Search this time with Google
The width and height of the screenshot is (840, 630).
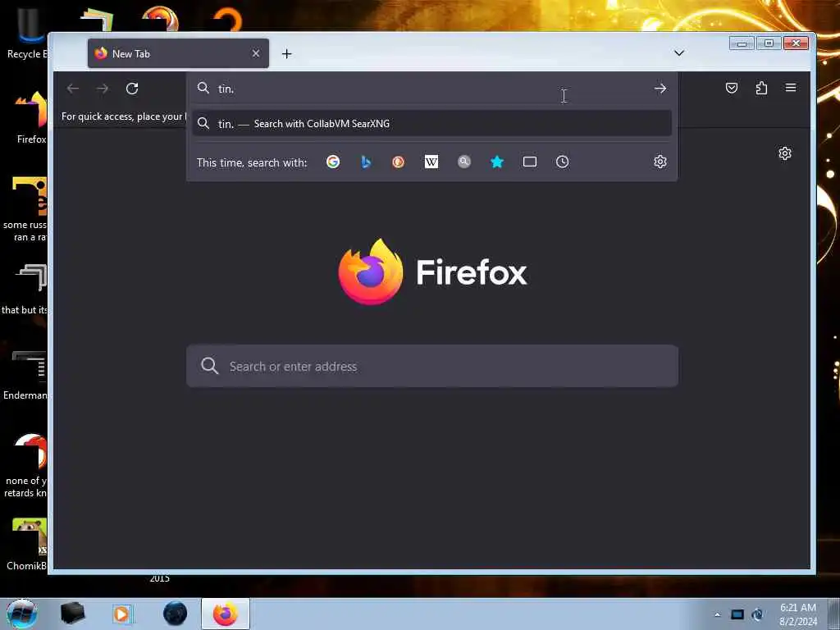[333, 162]
